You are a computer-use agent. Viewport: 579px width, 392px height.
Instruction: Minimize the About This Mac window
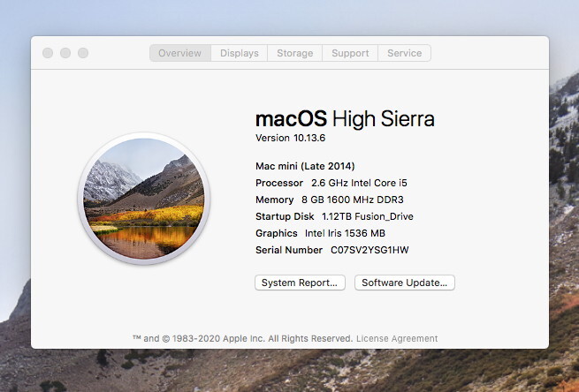65,53
